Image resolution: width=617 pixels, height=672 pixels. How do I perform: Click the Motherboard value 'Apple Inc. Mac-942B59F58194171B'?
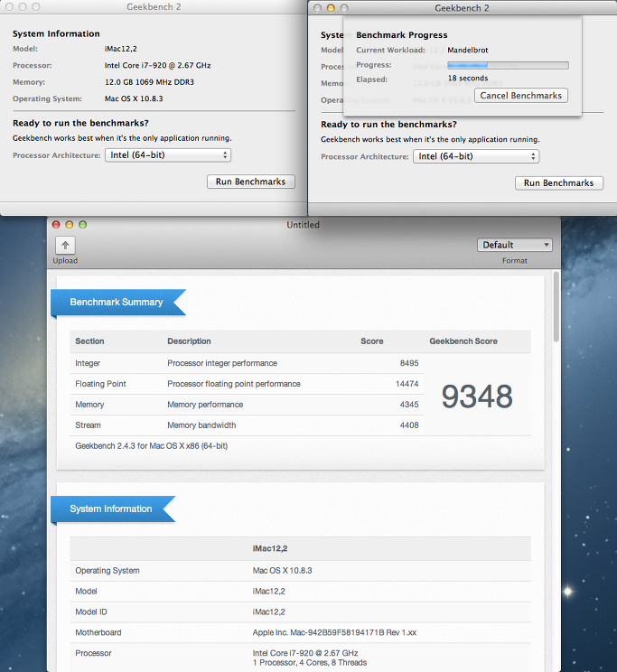pos(334,632)
